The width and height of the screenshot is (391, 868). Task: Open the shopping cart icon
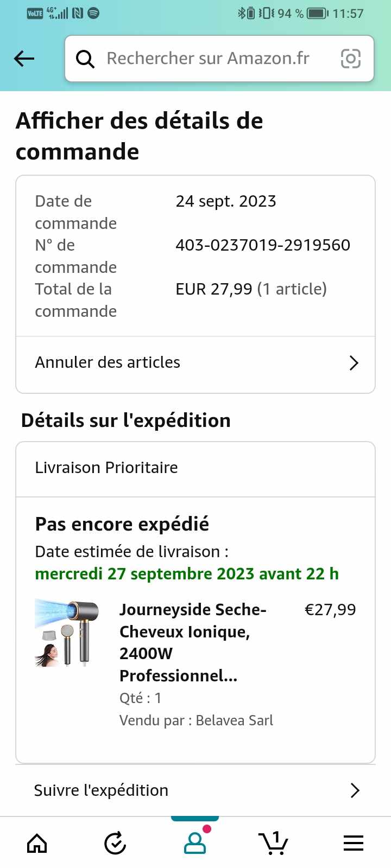click(x=273, y=843)
